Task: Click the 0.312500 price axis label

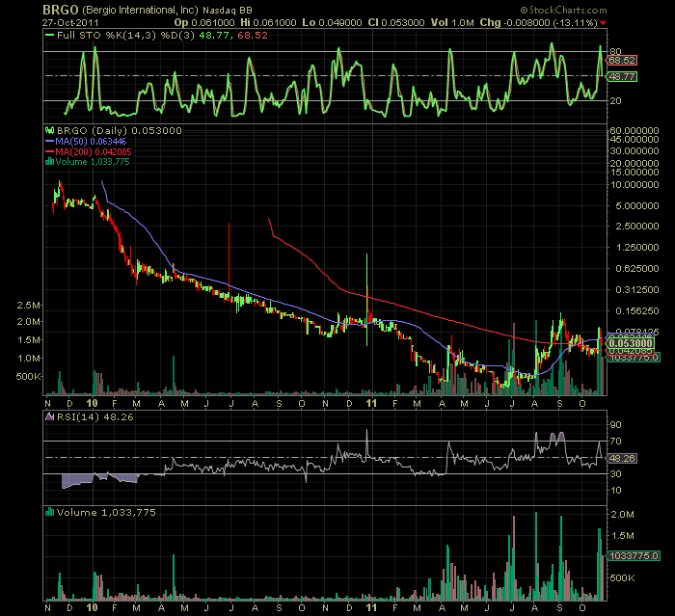Action: (x=637, y=290)
